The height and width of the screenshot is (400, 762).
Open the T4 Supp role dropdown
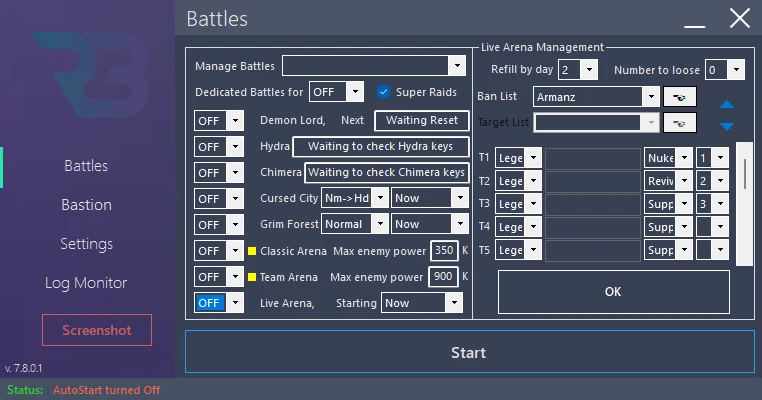pyautogui.click(x=668, y=227)
